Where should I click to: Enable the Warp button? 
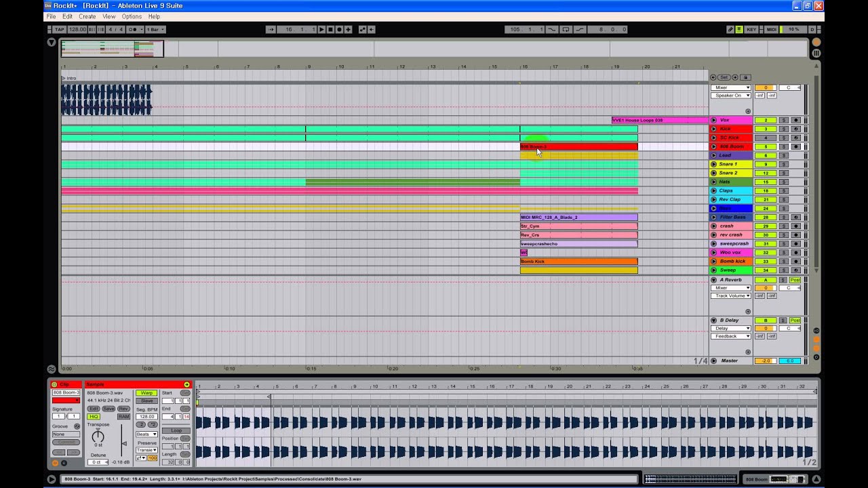click(146, 392)
